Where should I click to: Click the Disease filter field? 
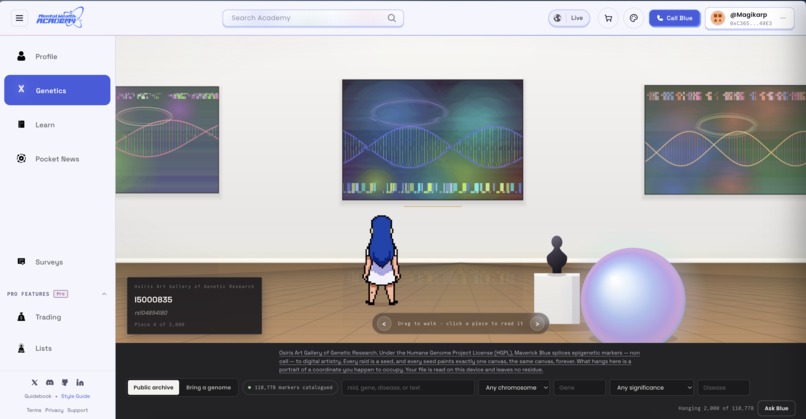723,388
